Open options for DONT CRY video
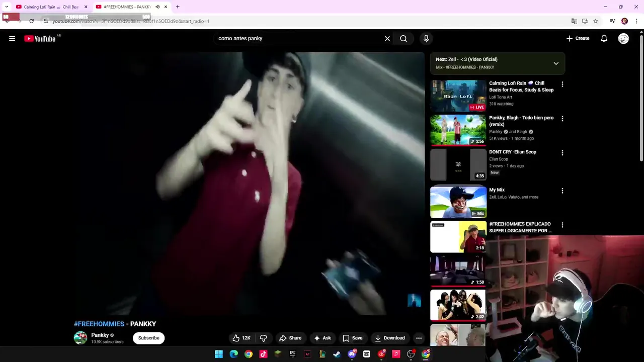 click(x=562, y=153)
